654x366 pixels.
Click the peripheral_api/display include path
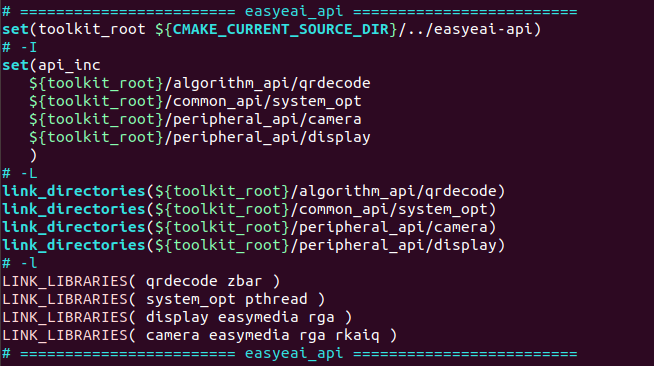pos(200,137)
